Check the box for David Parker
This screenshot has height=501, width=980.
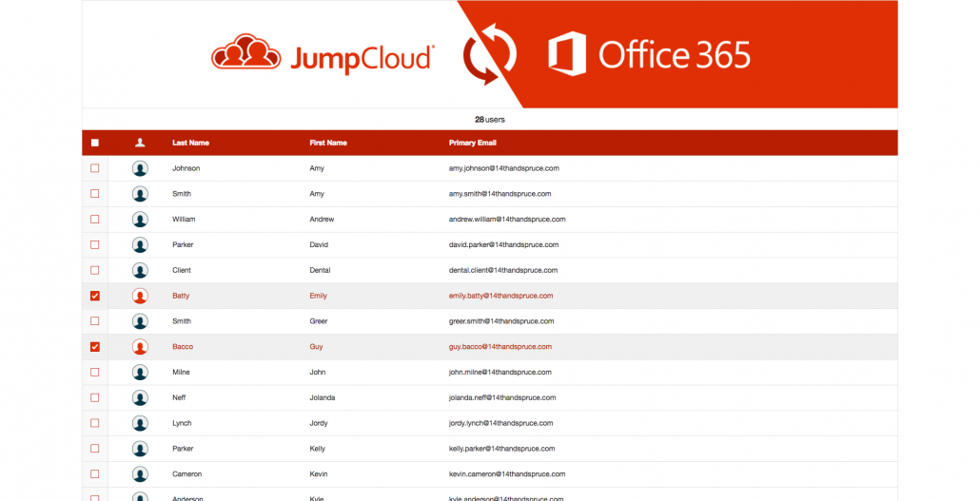(94, 244)
